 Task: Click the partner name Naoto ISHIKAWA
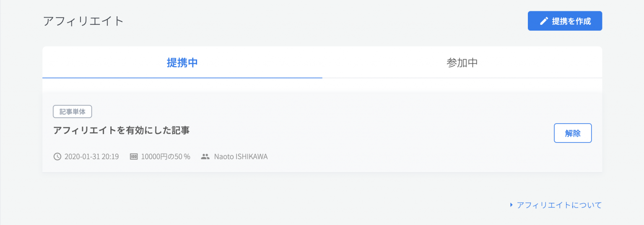tap(241, 157)
